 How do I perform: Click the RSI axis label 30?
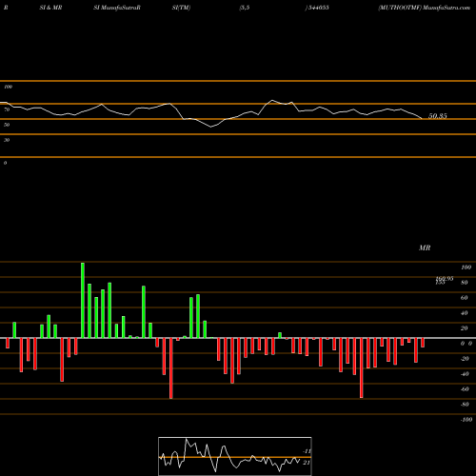coord(7,140)
